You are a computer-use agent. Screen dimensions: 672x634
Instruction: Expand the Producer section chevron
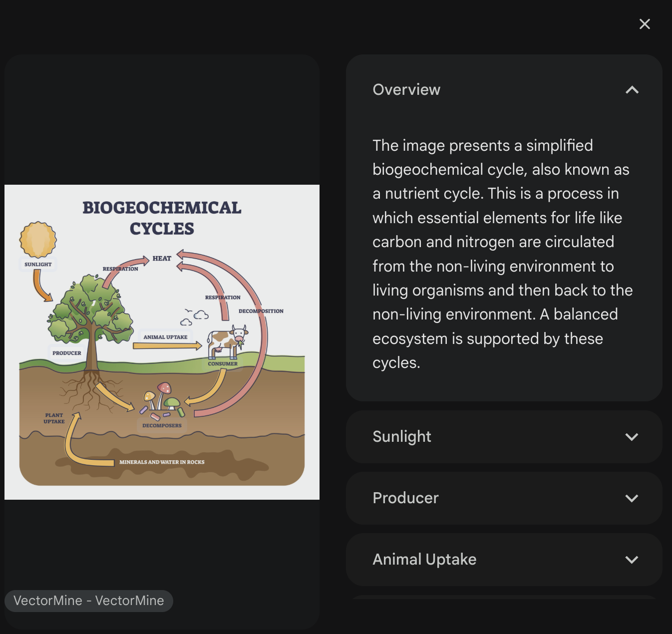click(x=632, y=498)
